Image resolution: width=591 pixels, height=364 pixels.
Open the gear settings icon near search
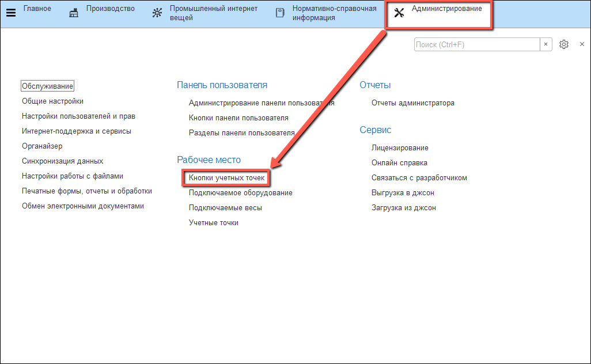pos(564,44)
